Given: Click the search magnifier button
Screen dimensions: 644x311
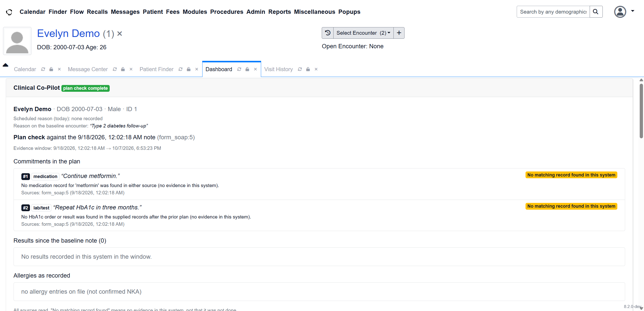Looking at the screenshot, I should tap(596, 12).
